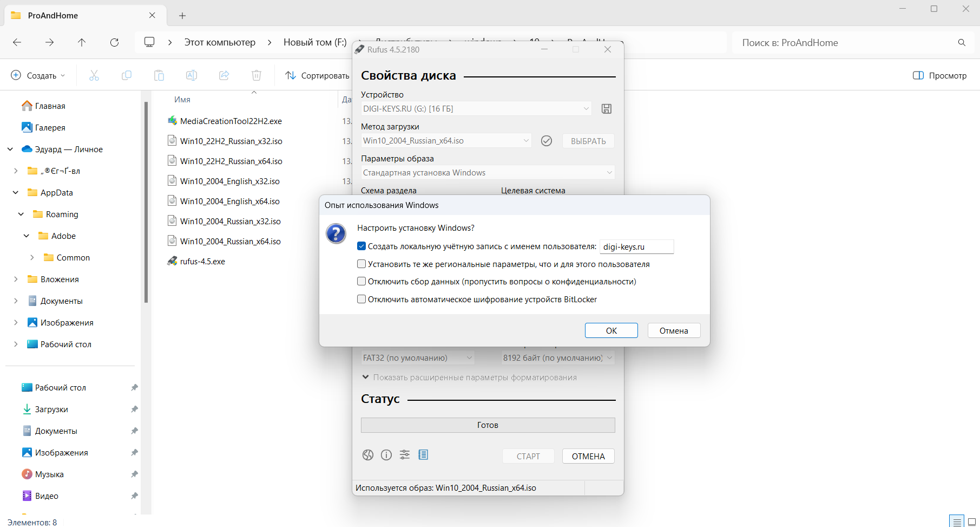Open the Создать dropdown menu
This screenshot has width=980, height=527.
(x=38, y=76)
